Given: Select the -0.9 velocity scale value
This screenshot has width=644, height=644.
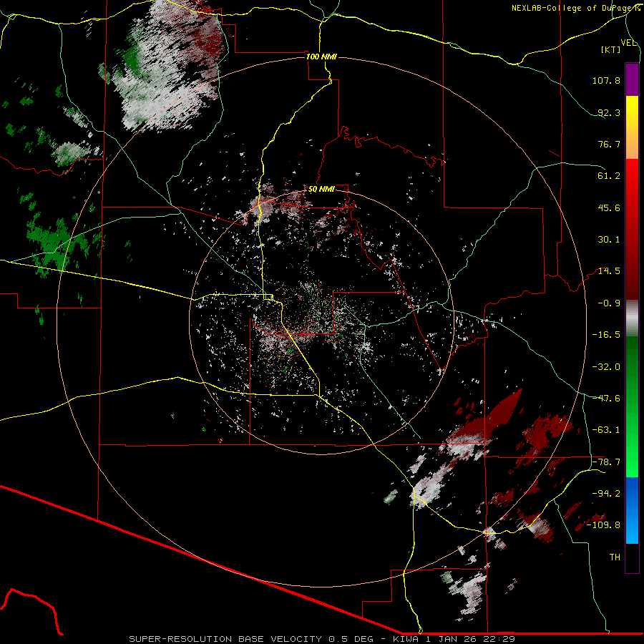Looking at the screenshot, I should (609, 303).
